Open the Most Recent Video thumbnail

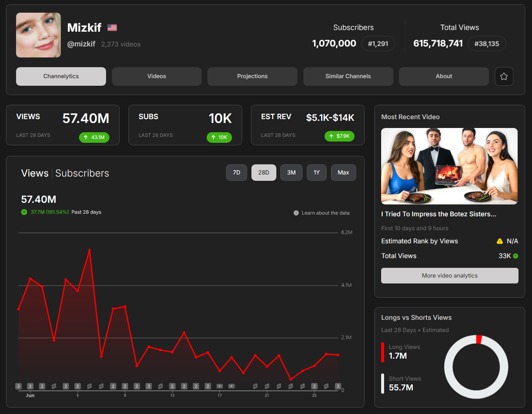449,166
